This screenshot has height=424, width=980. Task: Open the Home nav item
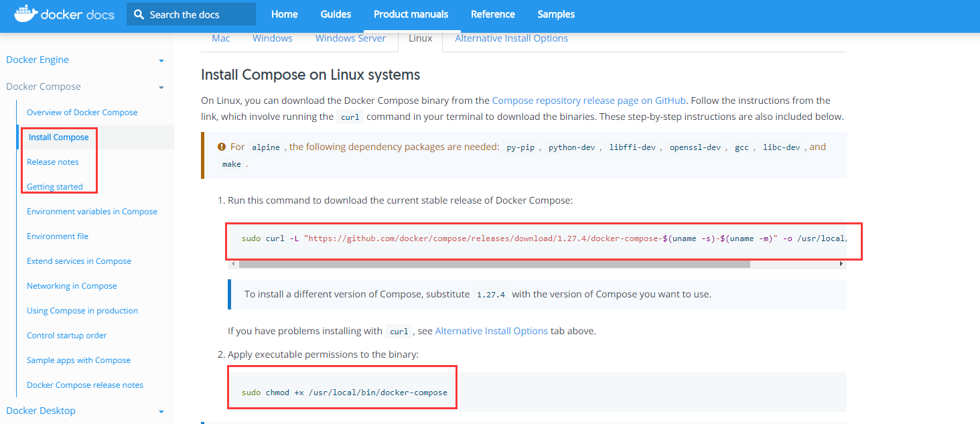285,14
